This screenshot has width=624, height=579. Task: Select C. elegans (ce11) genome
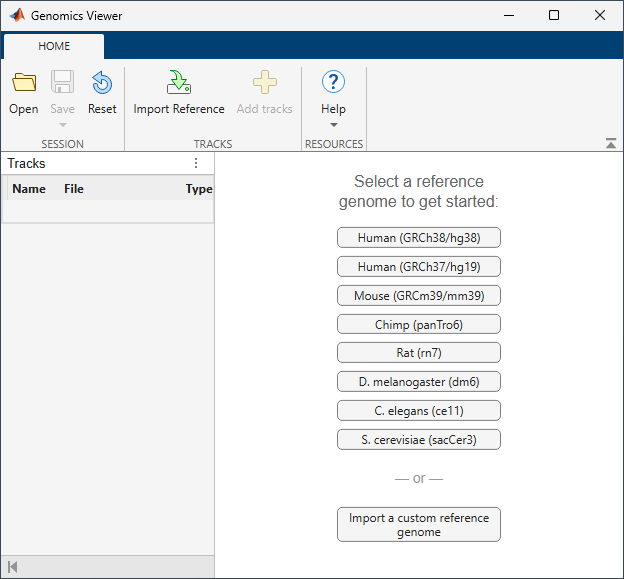[x=419, y=411]
